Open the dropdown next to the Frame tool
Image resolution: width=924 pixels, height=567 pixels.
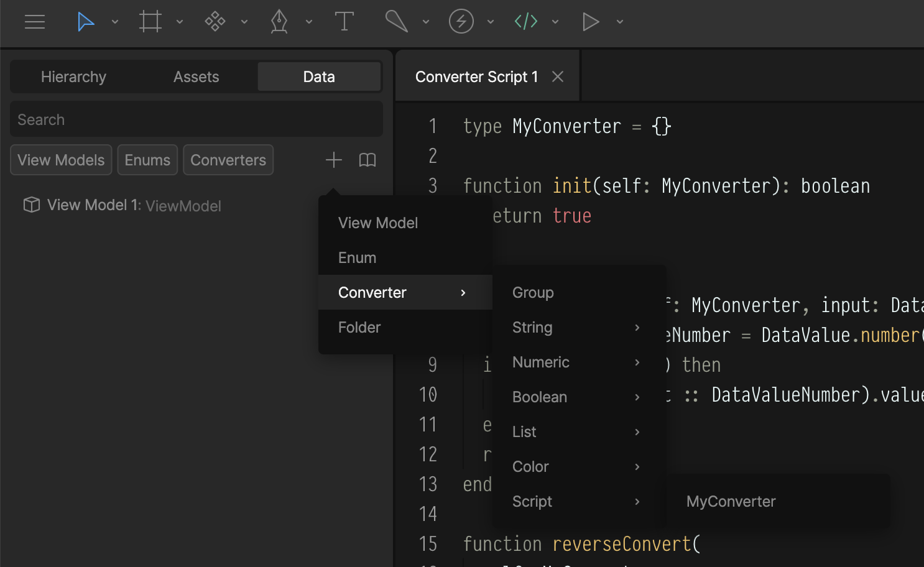click(x=180, y=22)
